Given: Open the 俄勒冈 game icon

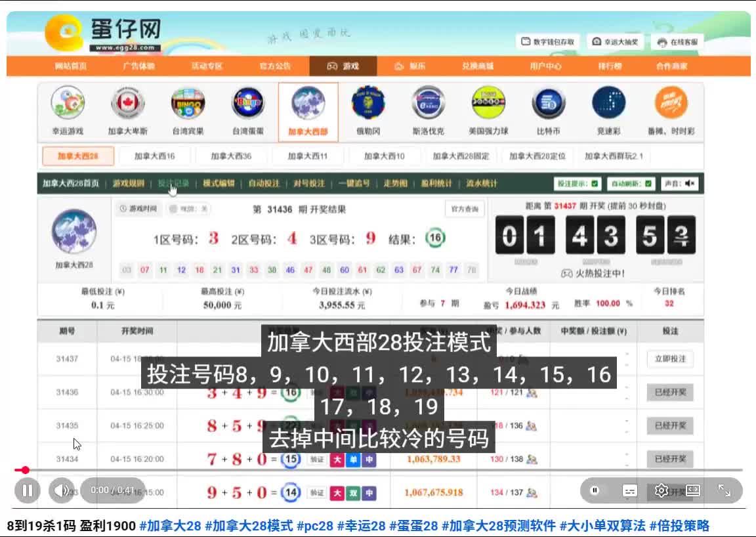Looking at the screenshot, I should pos(368,111).
